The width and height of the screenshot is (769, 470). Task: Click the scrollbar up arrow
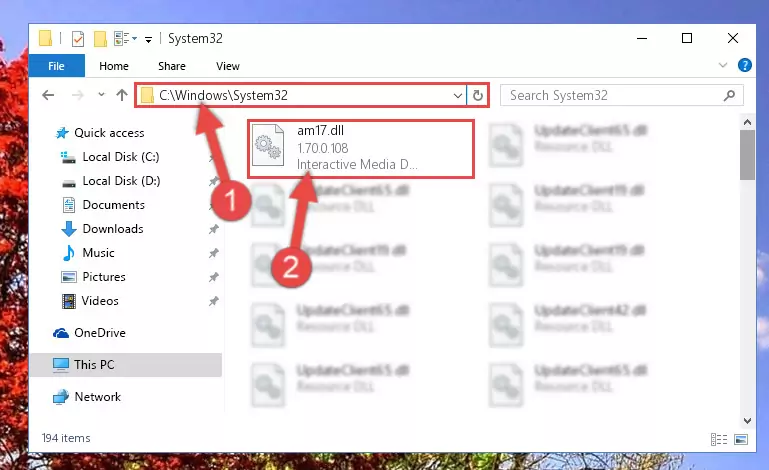[747, 122]
